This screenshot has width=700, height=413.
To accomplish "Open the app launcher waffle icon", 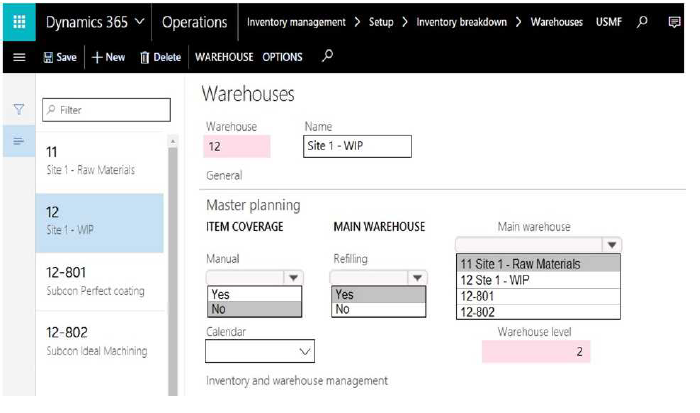I will pyautogui.click(x=19, y=22).
